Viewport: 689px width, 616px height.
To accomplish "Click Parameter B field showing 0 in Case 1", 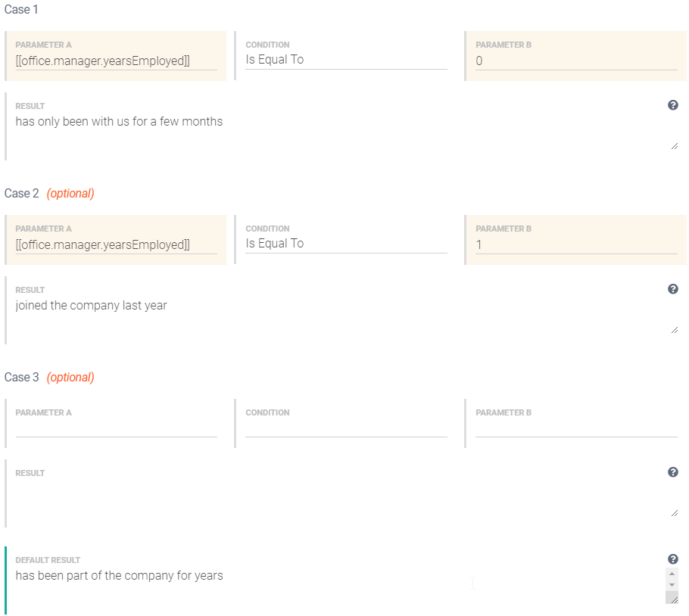I will [x=575, y=61].
